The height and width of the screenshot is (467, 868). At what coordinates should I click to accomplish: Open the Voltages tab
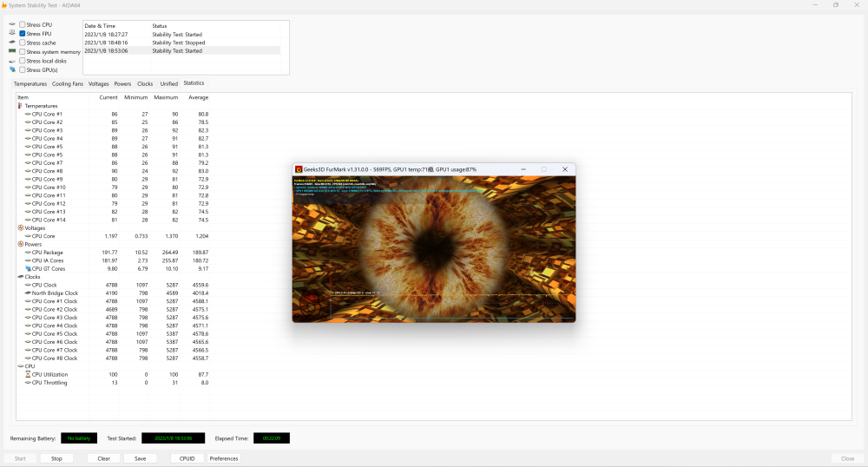[99, 83]
